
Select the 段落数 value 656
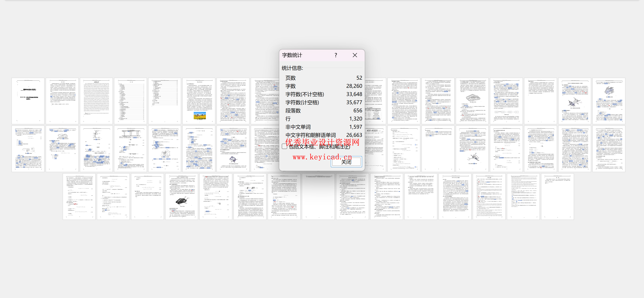pos(357,110)
